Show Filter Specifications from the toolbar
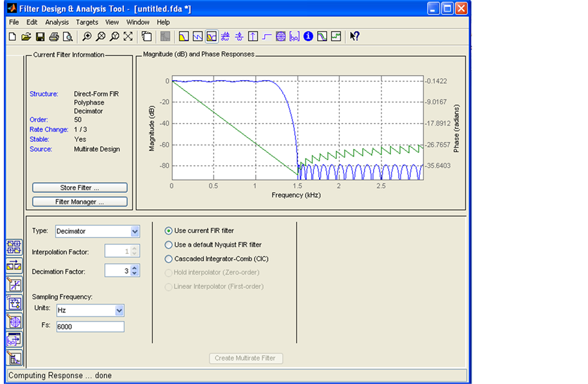Screen dimensions: 588x384 tap(165, 36)
